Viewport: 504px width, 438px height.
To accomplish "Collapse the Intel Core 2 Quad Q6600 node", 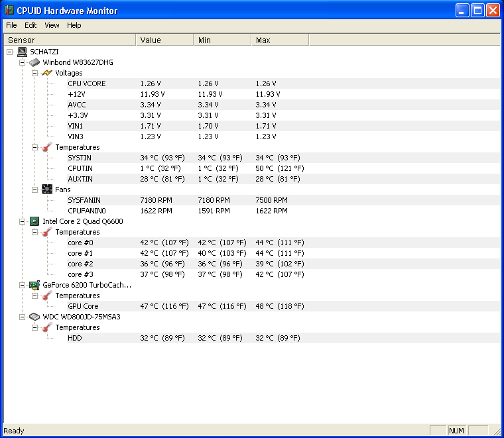I will click(22, 221).
